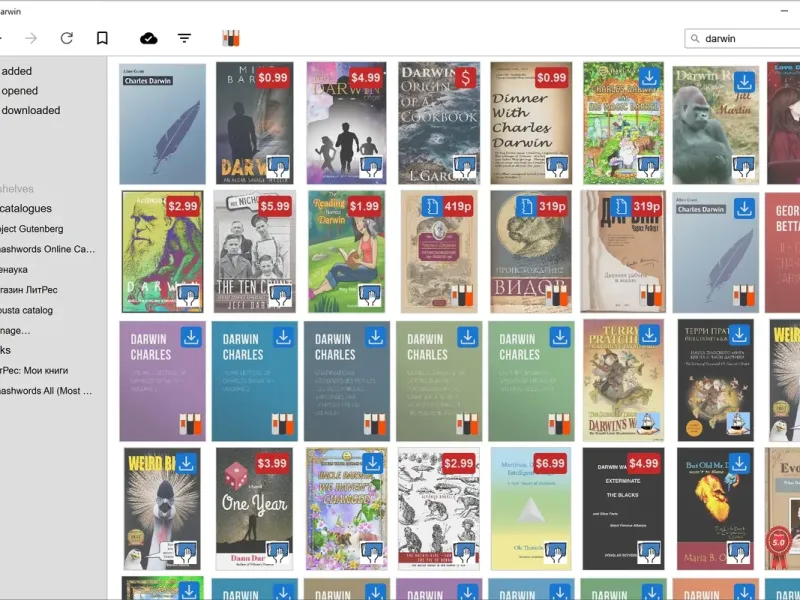Image resolution: width=800 pixels, height=600 pixels.
Task: Click $4.99 price on Darwin Code book
Action: 365,78
